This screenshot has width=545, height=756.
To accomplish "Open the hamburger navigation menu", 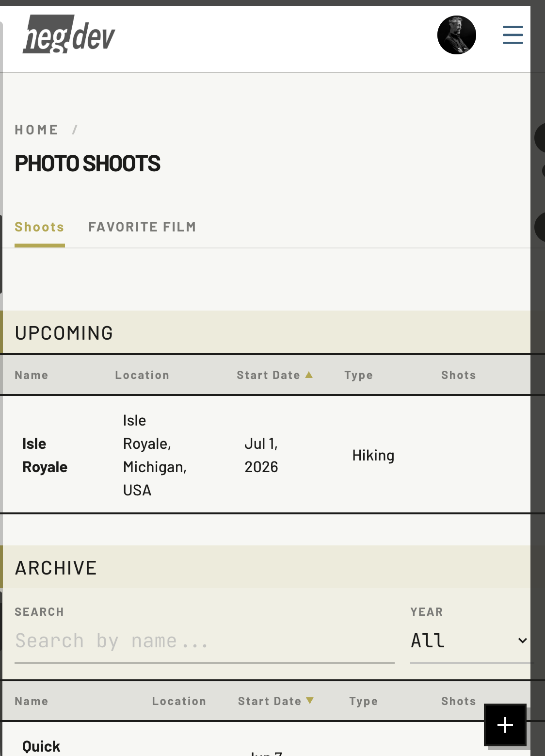I will [x=513, y=35].
